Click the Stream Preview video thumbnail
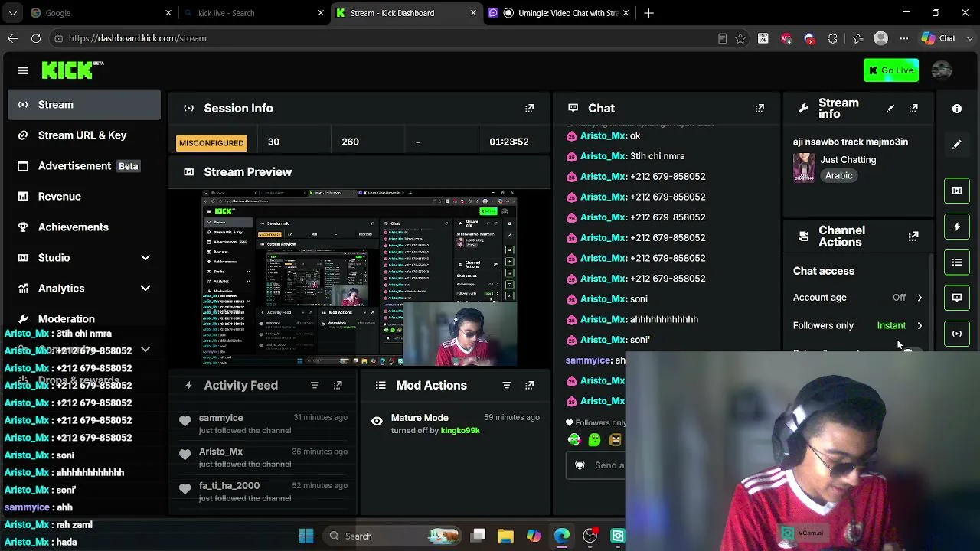The image size is (980, 551). click(360, 279)
